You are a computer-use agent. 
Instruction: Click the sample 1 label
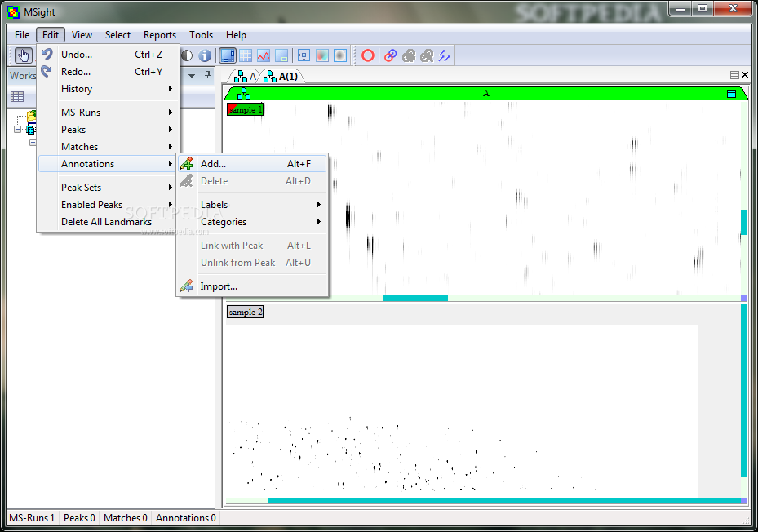coord(245,109)
